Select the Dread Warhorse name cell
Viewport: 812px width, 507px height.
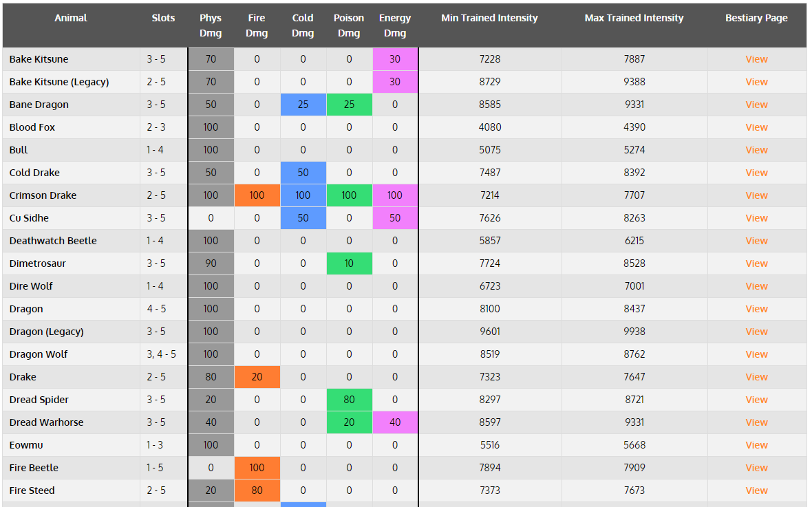[x=71, y=422]
